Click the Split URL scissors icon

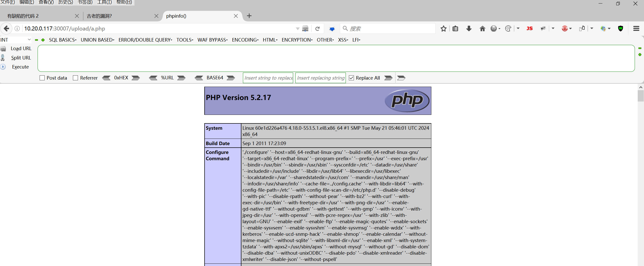point(3,58)
